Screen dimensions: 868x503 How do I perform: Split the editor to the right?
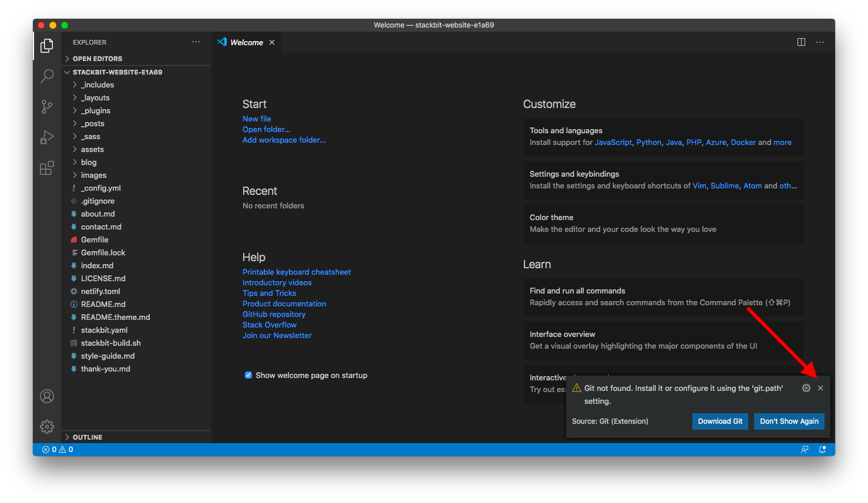(801, 42)
